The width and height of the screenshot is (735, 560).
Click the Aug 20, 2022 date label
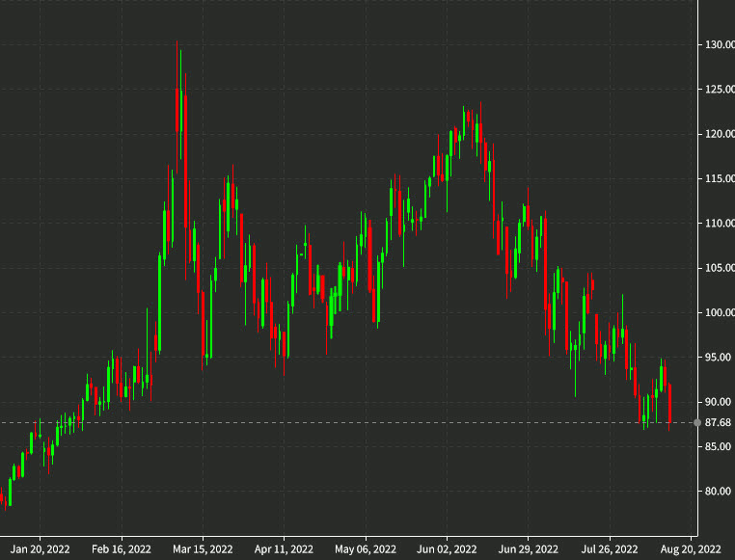click(x=691, y=549)
